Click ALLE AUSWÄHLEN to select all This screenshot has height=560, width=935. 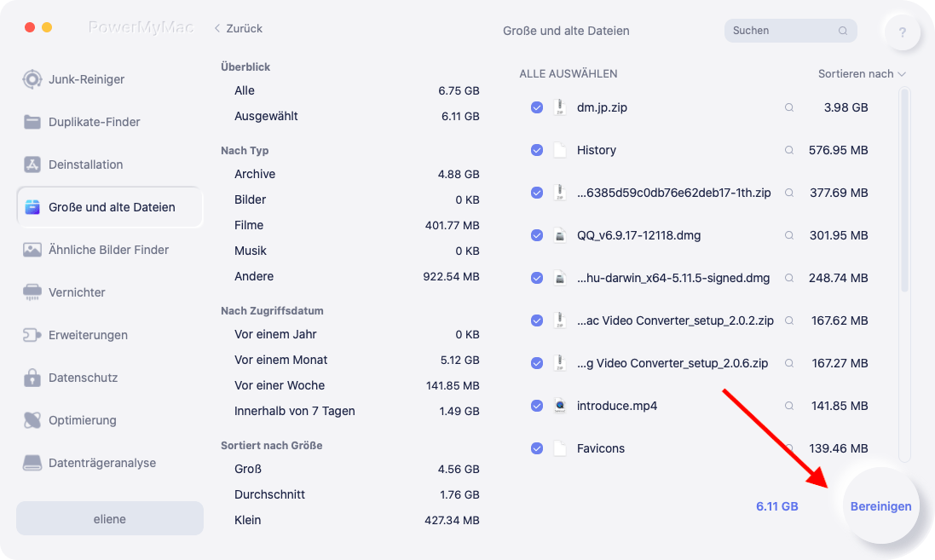click(x=568, y=74)
